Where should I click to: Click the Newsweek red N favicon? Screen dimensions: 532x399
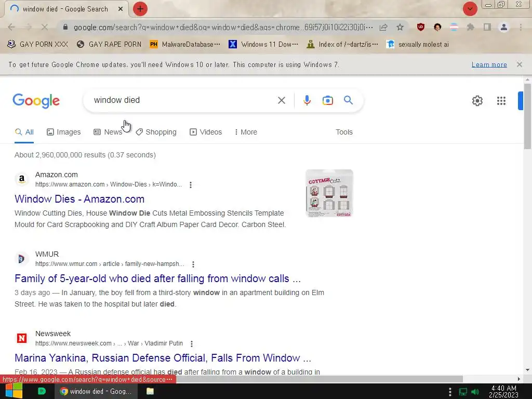coord(22,338)
